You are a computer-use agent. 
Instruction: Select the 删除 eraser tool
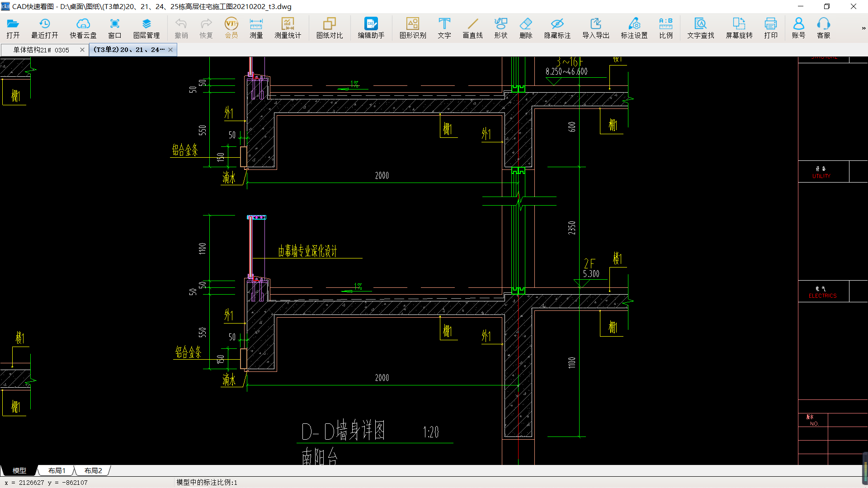[526, 28]
